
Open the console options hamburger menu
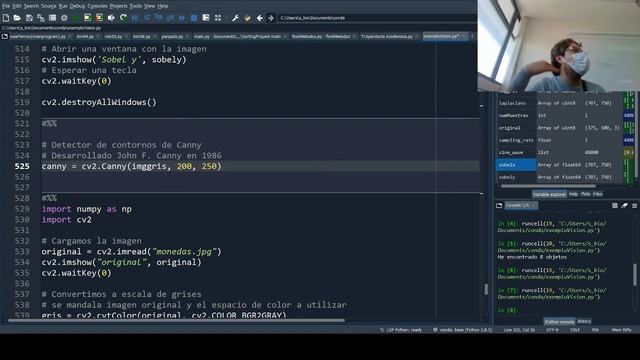coord(634,206)
